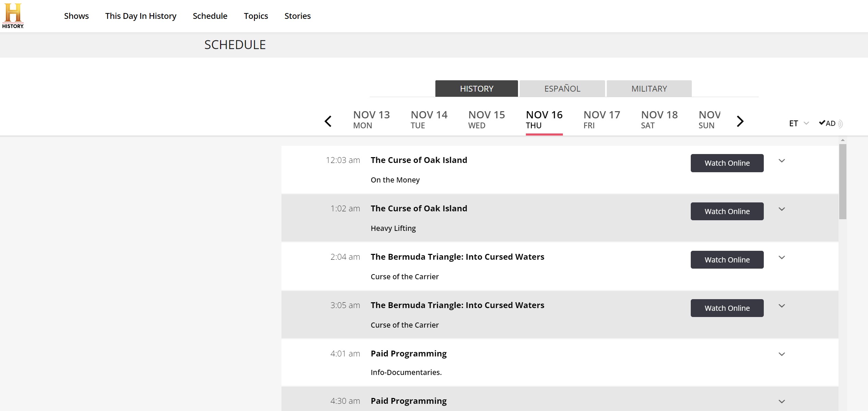
Task: Select the NOV SUN date
Action: pyautogui.click(x=709, y=120)
